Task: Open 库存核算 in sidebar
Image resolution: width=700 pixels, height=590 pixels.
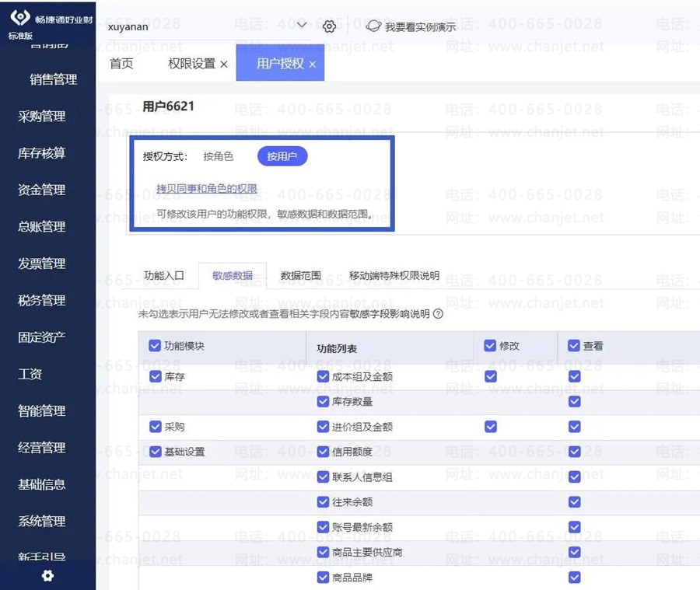Action: point(41,153)
